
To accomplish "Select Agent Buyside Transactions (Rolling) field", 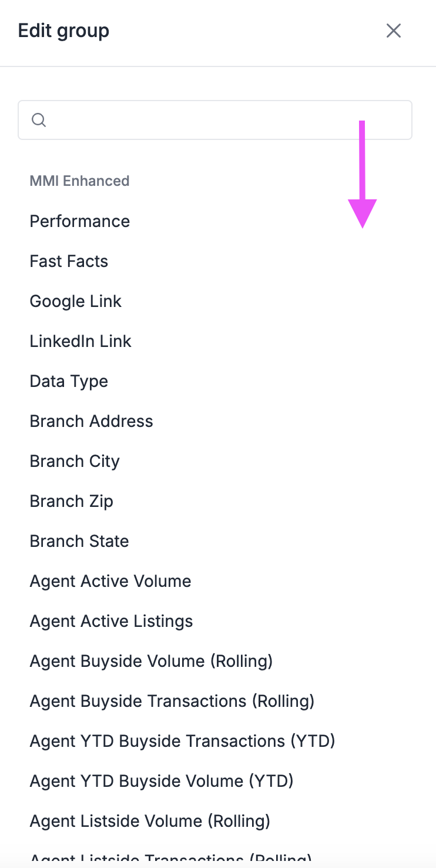I will 172,701.
